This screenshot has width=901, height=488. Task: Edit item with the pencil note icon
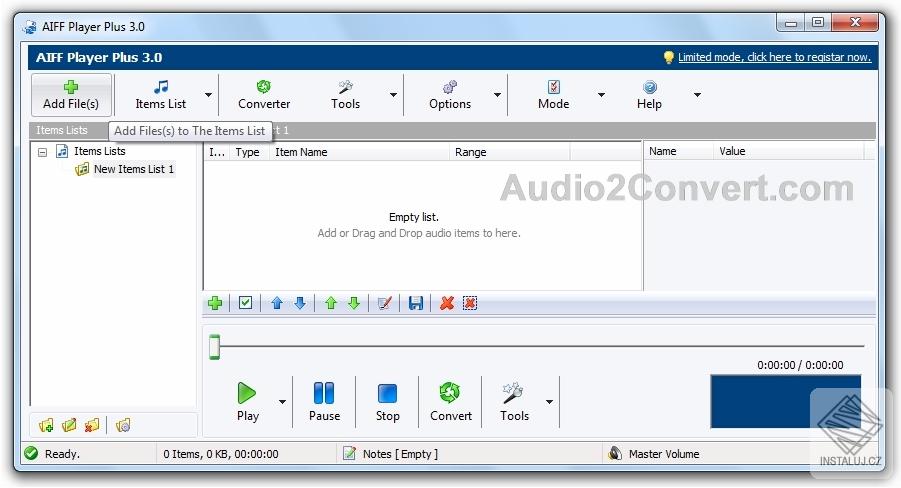pyautogui.click(x=385, y=303)
